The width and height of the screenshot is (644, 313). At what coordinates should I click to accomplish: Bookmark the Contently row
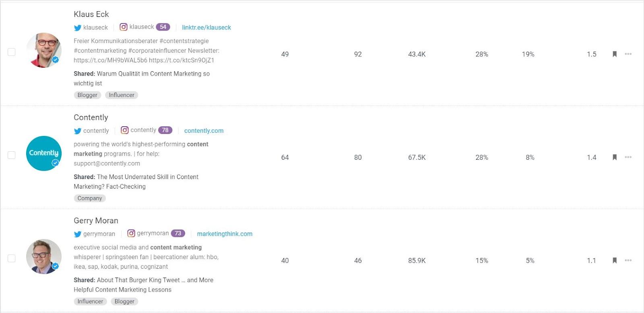[615, 157]
